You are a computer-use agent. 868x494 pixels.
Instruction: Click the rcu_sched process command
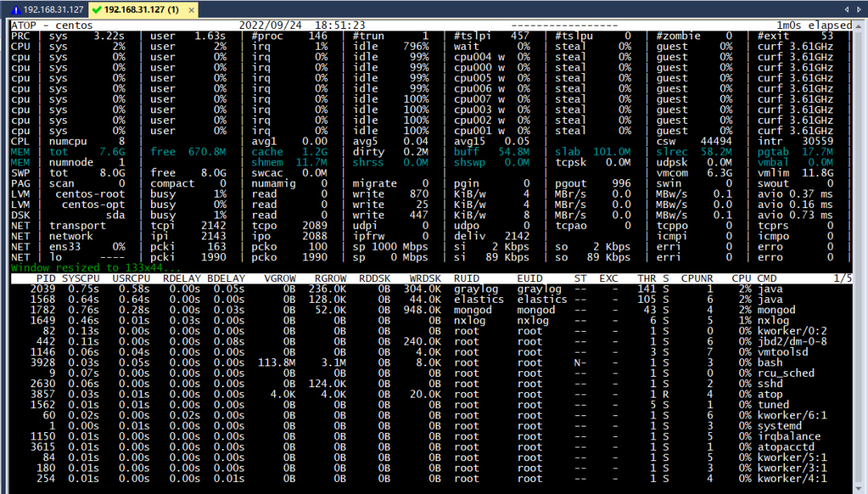pyautogui.click(x=786, y=374)
